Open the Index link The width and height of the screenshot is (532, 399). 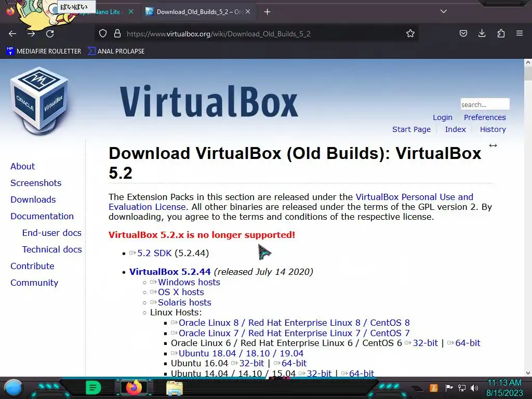click(455, 129)
